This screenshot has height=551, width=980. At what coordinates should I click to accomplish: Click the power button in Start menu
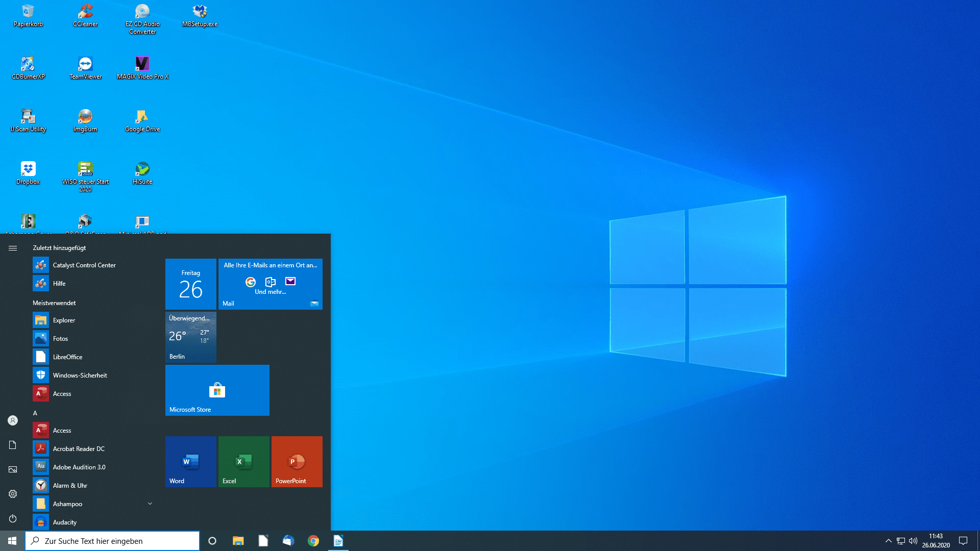pyautogui.click(x=13, y=518)
